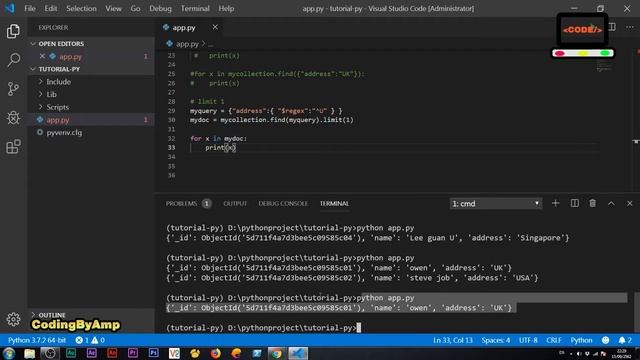Click the VS Code logo icon in title bar

(9, 8)
